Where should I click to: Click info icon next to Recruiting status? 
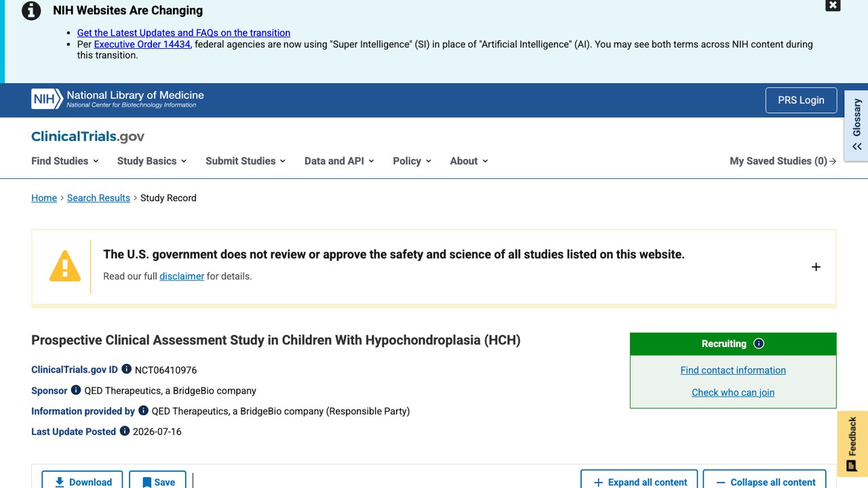point(759,344)
